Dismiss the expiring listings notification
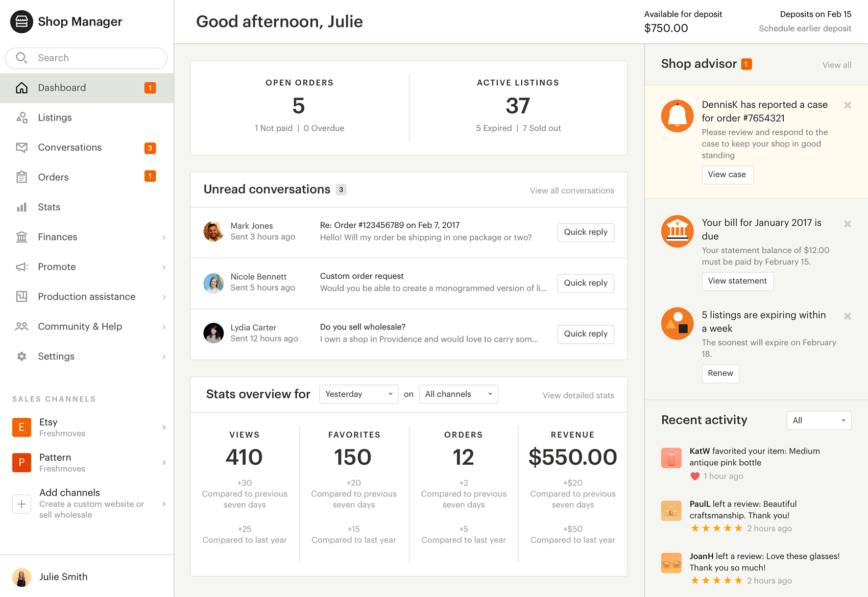This screenshot has width=868, height=597. (x=847, y=316)
